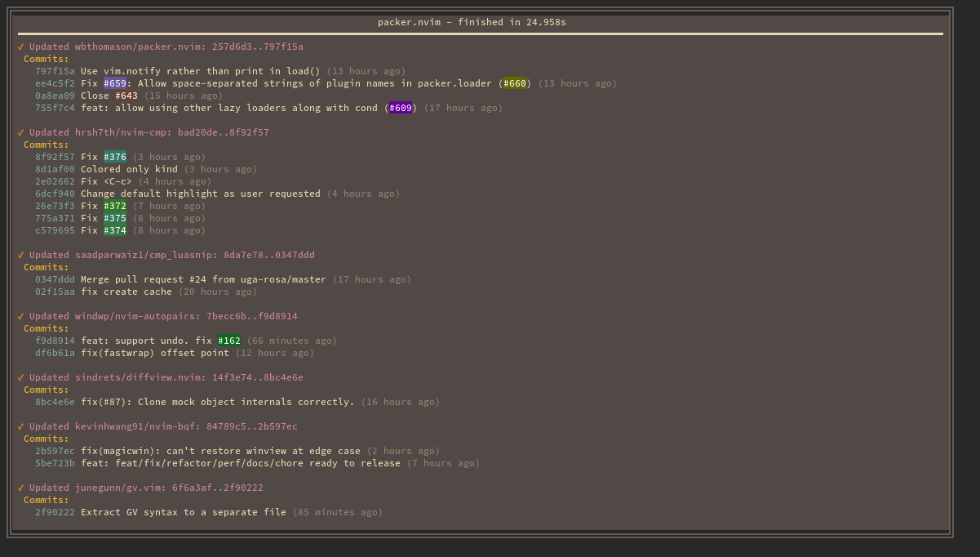980x557 pixels.
Task: Select the 'Updated hrsh7th/nvim-cmp' line
Action: click(149, 132)
